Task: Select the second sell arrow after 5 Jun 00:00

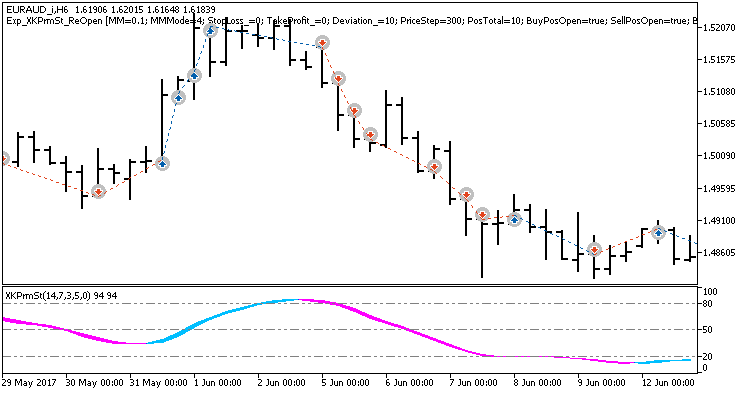Action: [x=338, y=78]
